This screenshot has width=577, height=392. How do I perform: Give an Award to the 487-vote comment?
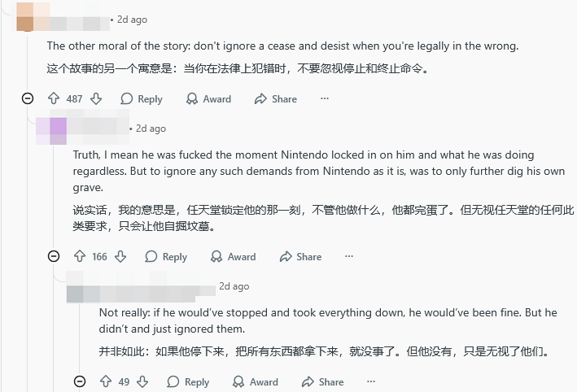click(x=208, y=98)
